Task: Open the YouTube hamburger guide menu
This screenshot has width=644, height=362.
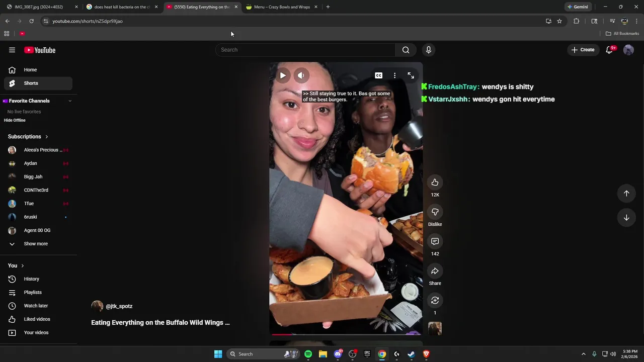Action: coord(12,50)
